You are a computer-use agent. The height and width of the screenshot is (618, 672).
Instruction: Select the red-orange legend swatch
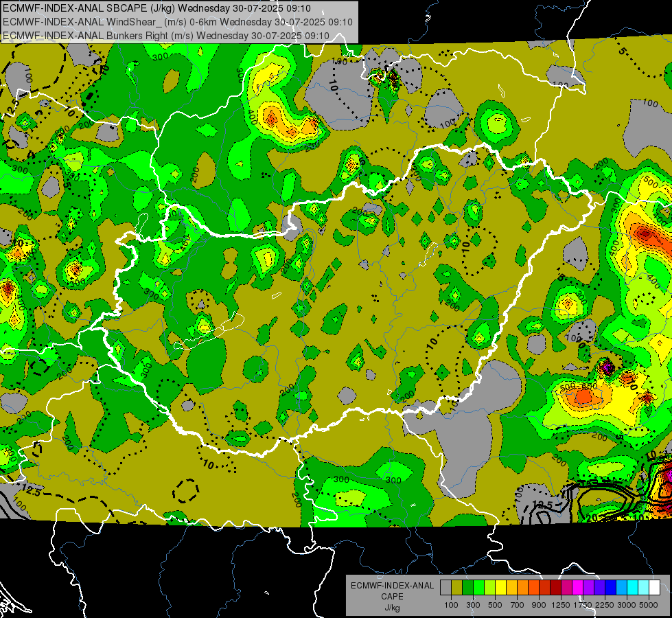[x=533, y=588]
